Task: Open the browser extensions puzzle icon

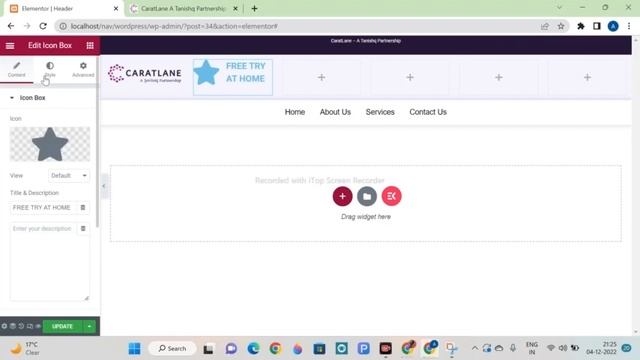Action: [581, 26]
